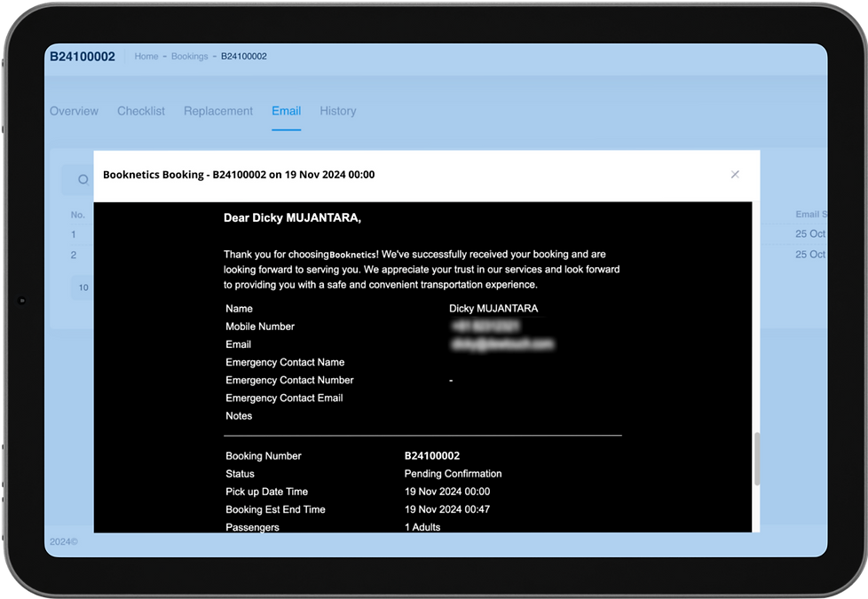Screen dimensions: 868x599
Task: Click the 1 Adults passengers value
Action: [x=422, y=527]
